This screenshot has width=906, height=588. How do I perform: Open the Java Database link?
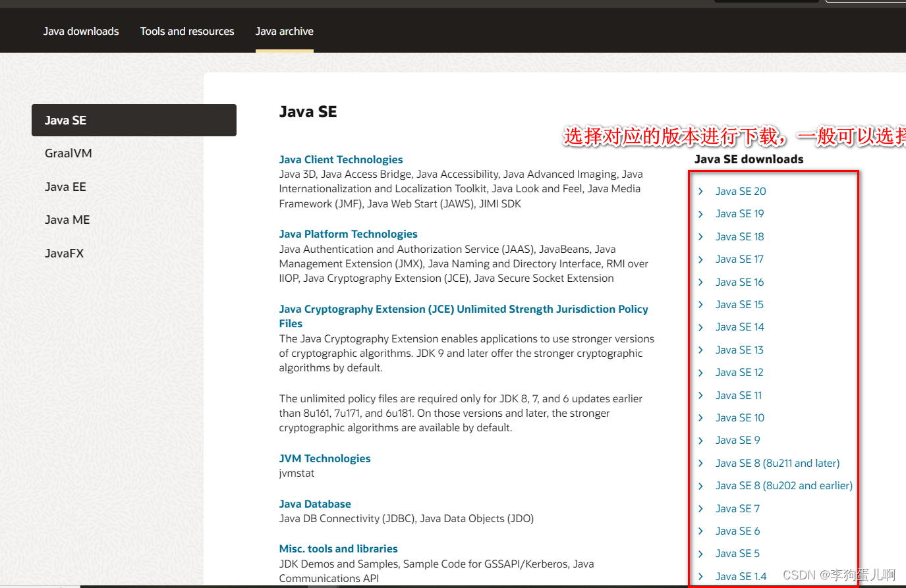[x=315, y=503]
